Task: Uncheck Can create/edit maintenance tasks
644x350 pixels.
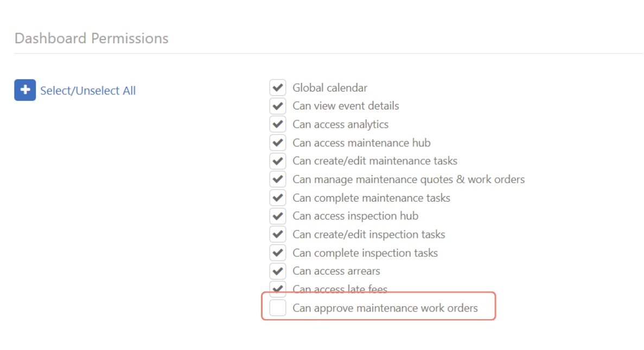Action: click(278, 161)
